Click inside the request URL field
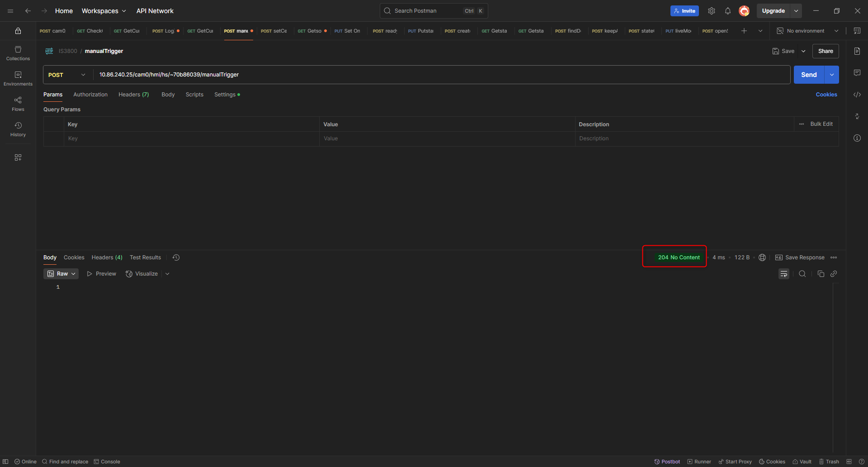868x467 pixels. tap(316, 75)
